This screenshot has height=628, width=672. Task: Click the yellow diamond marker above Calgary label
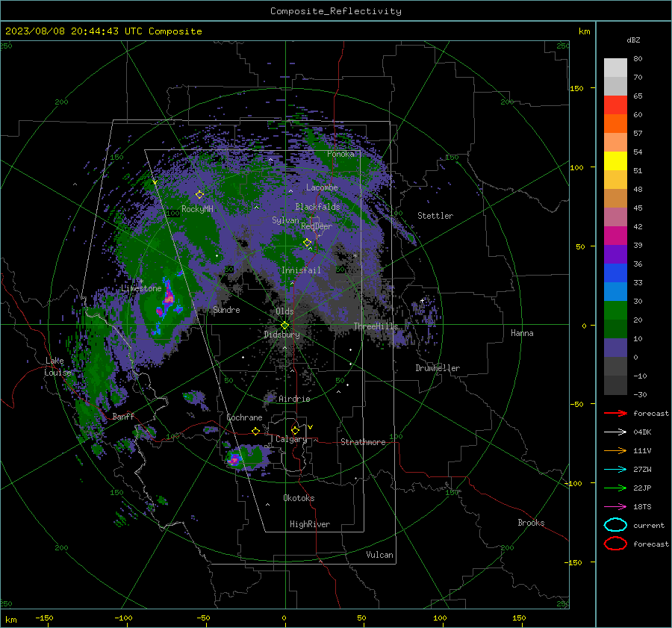[295, 430]
